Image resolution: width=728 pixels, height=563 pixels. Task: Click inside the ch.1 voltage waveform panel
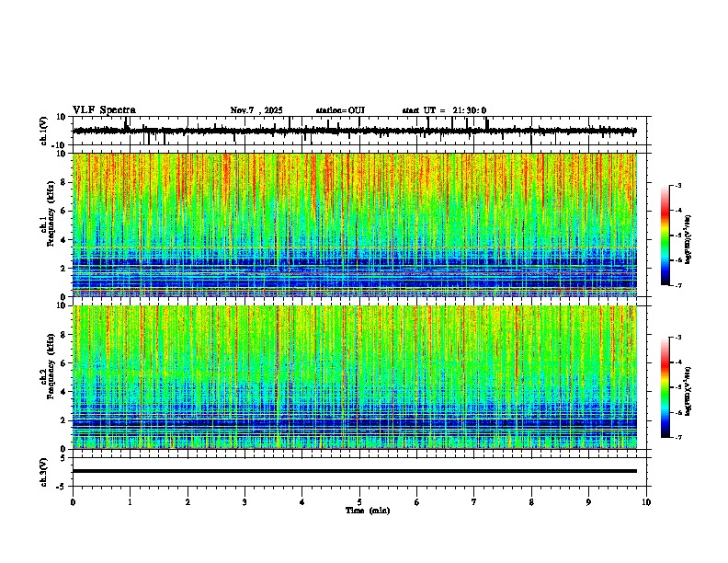tap(361, 131)
